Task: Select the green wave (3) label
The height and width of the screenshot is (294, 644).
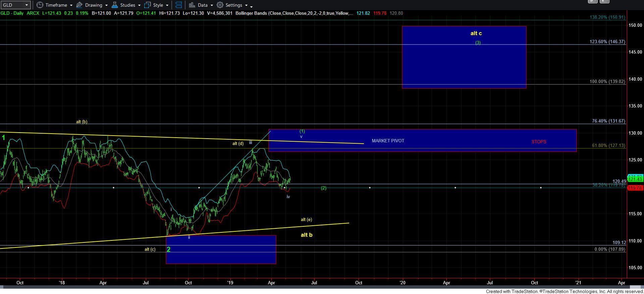Action: click(x=478, y=43)
